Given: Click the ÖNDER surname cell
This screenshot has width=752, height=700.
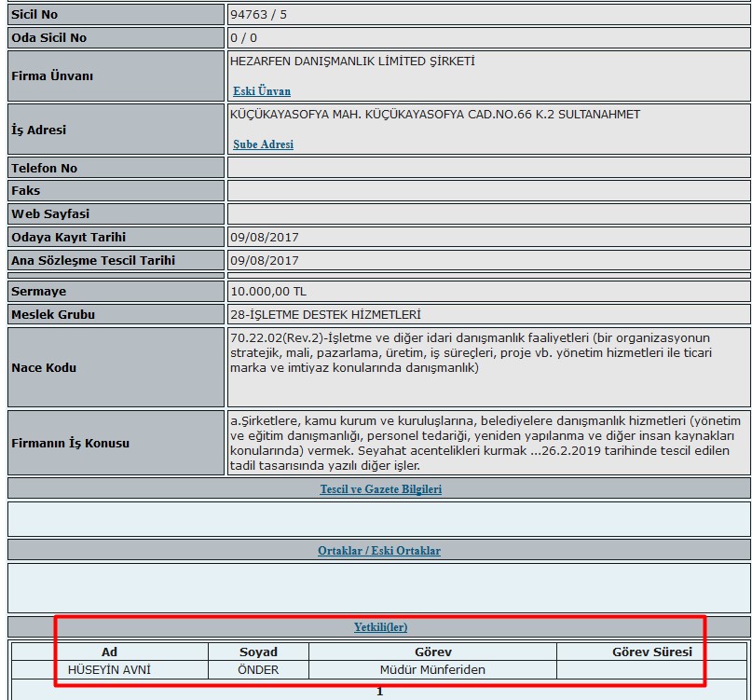Looking at the screenshot, I should pyautogui.click(x=258, y=670).
